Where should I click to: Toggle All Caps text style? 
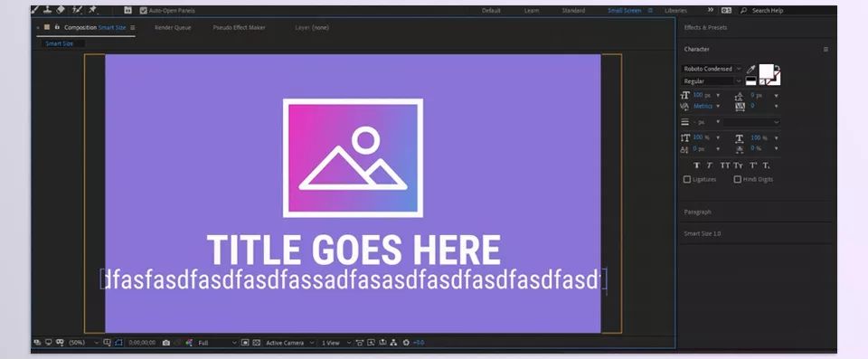(724, 165)
